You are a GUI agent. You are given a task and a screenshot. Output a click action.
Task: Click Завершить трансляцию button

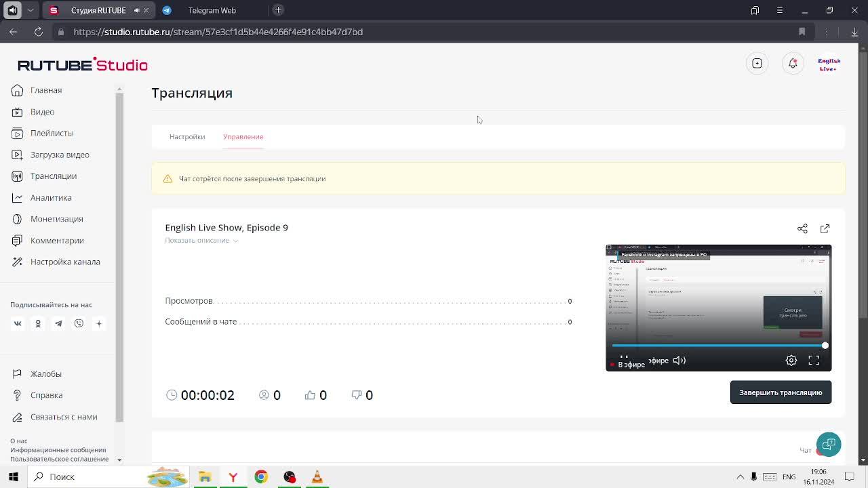[781, 392]
